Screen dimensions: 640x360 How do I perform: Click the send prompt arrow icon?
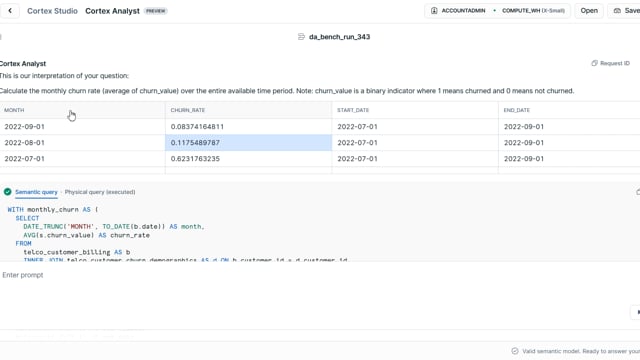[637, 312]
